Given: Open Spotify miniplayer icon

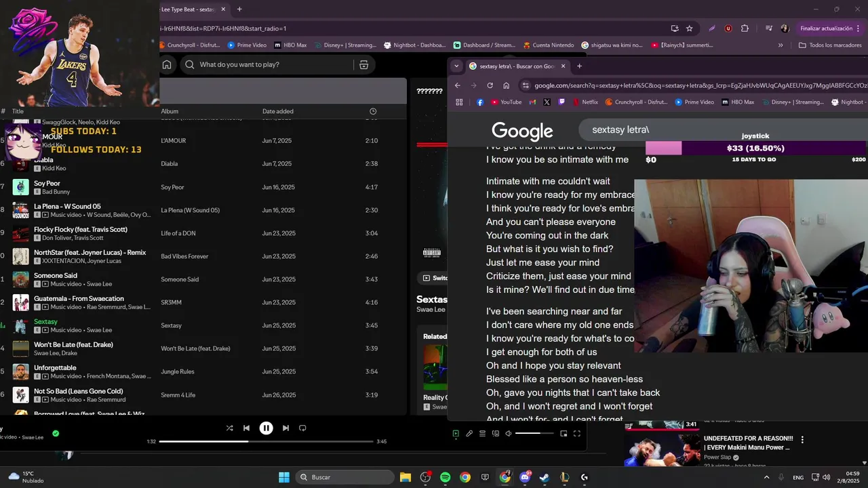Looking at the screenshot, I should pyautogui.click(x=564, y=434).
